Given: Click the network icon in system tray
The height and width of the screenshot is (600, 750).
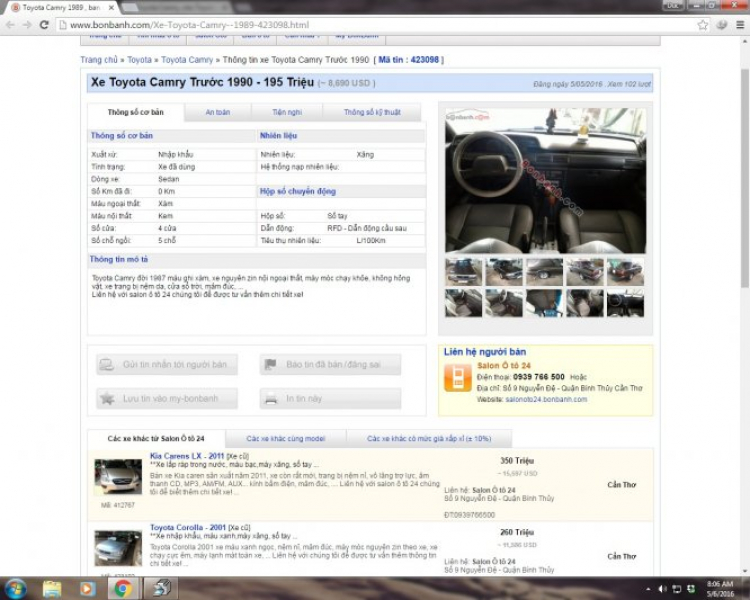Looking at the screenshot, I should pyautogui.click(x=676, y=589).
